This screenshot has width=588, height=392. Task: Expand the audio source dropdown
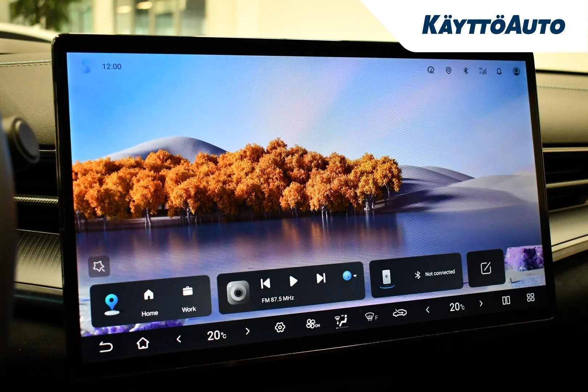(x=350, y=276)
